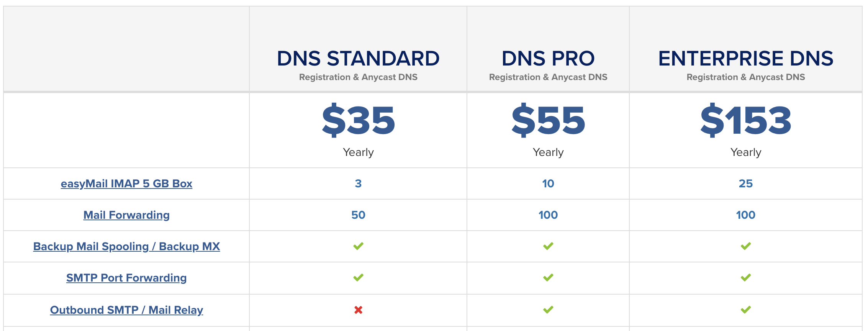
Task: Select the DNS PRO plan heading
Action: [548, 58]
